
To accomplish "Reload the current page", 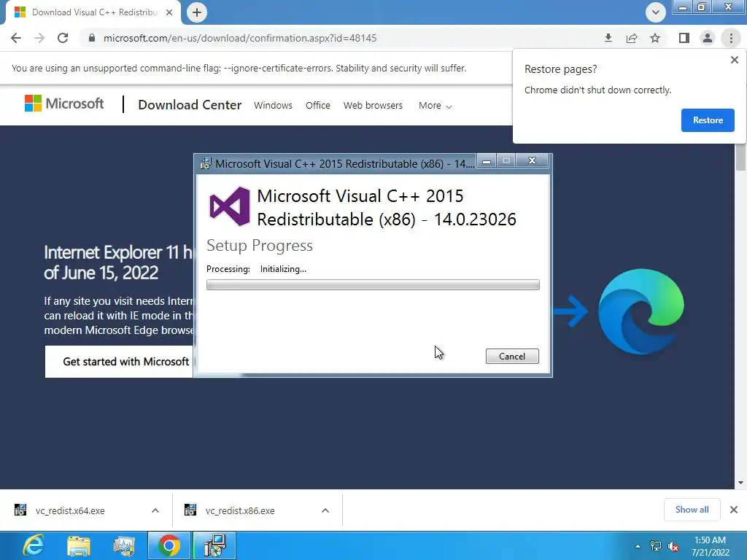I will pyautogui.click(x=63, y=38).
